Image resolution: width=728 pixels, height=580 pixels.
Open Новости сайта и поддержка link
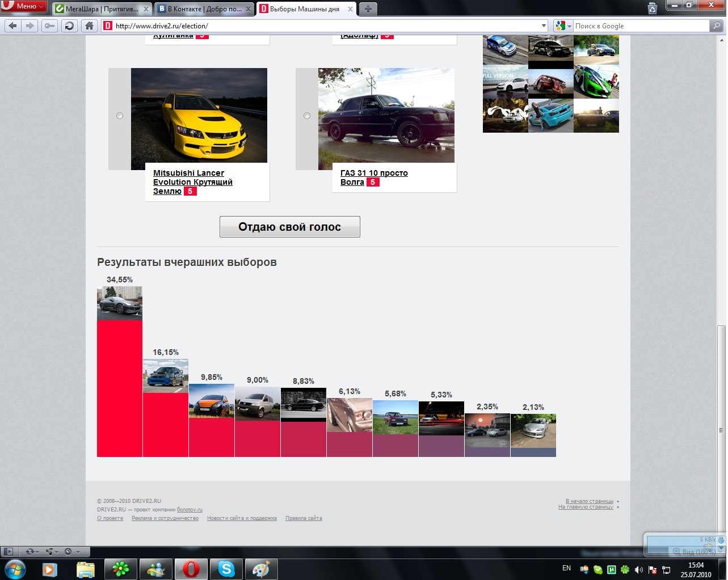[242, 518]
